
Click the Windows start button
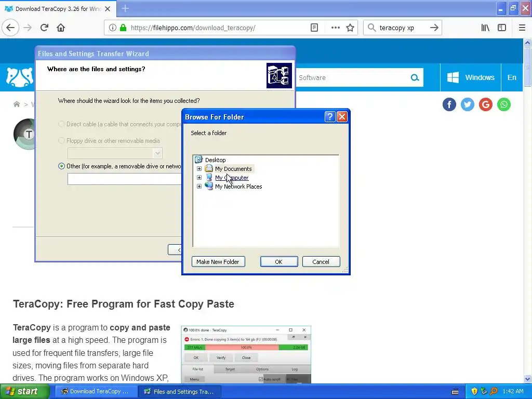pyautogui.click(x=24, y=392)
